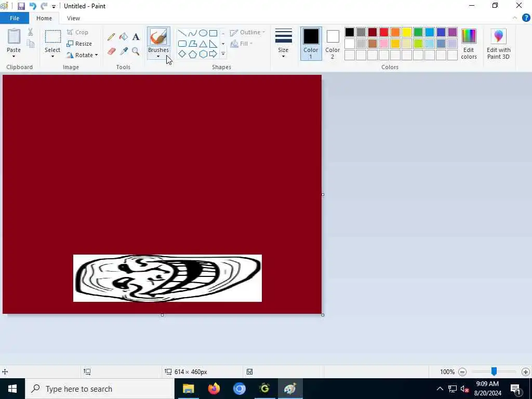
Task: Activate the Color 1 foreground selector
Action: tap(311, 44)
